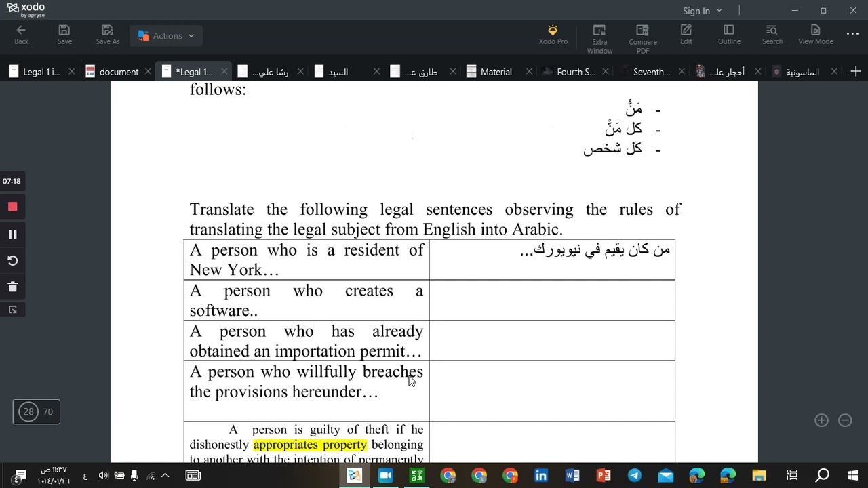Open the Seventh... tab

651,72
